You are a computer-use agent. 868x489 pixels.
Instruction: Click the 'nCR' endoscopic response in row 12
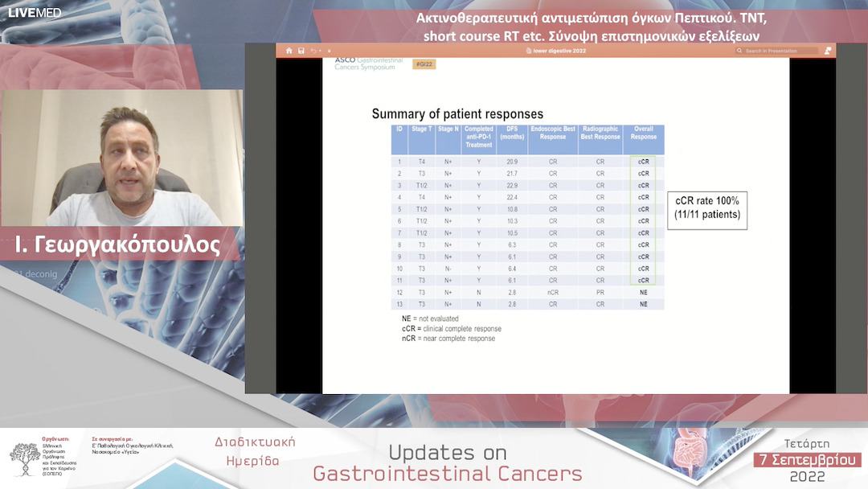click(x=552, y=293)
